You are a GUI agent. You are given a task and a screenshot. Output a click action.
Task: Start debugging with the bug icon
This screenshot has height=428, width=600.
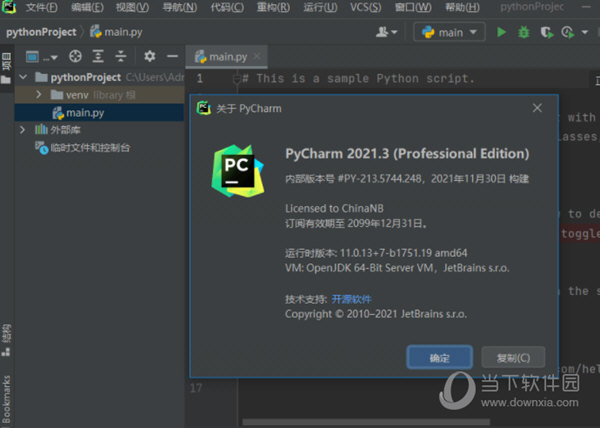[x=523, y=32]
